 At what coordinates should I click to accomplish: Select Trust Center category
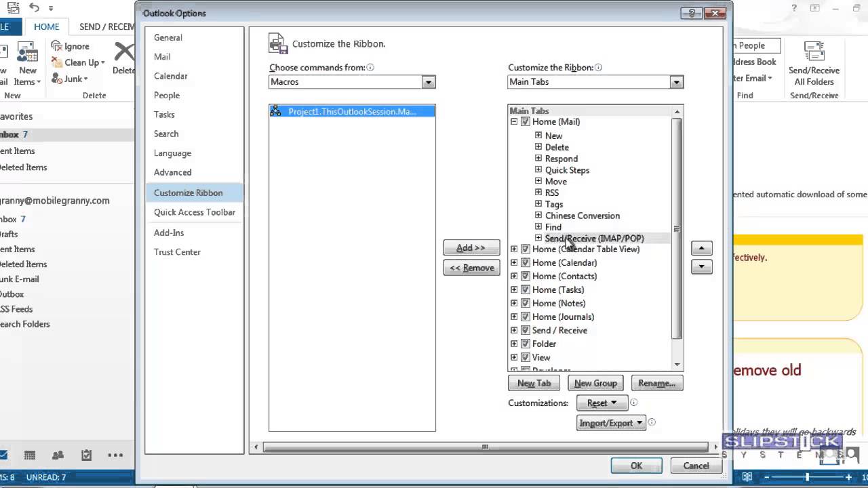(x=177, y=252)
